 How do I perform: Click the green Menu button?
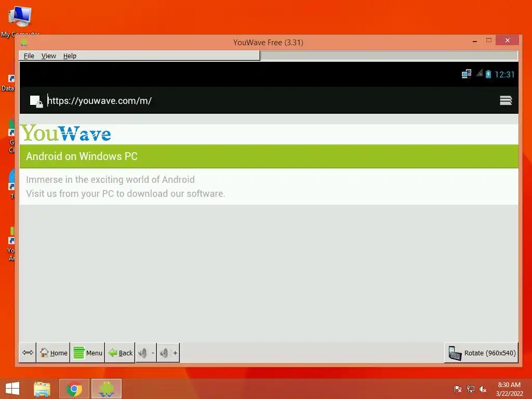tap(88, 353)
